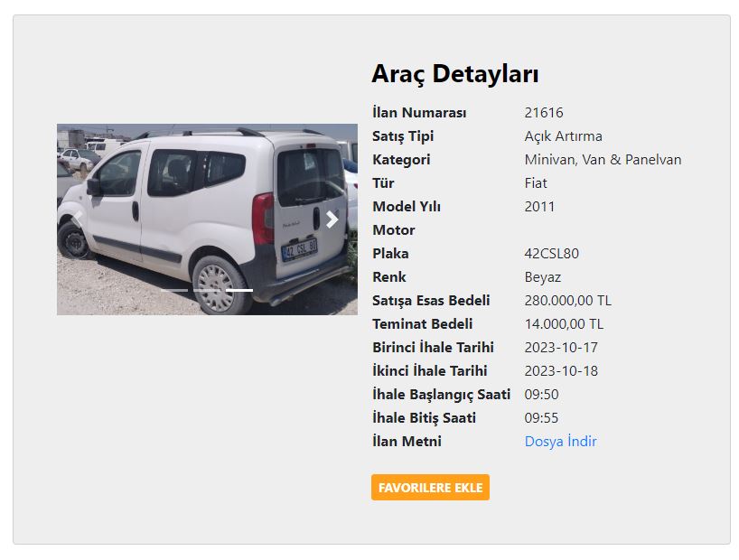Click the first auction date 2023-10-17
This screenshot has height=560, width=739.
(x=561, y=348)
